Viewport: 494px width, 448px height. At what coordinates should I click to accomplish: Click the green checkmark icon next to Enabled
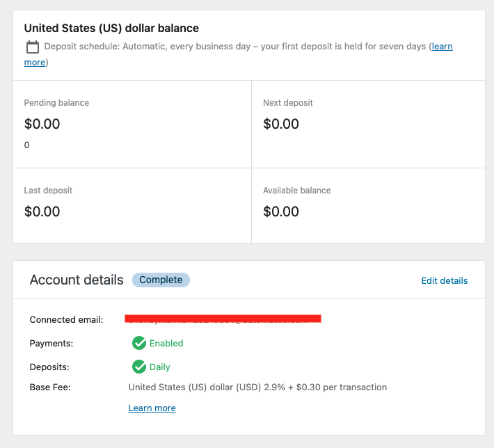click(x=139, y=343)
